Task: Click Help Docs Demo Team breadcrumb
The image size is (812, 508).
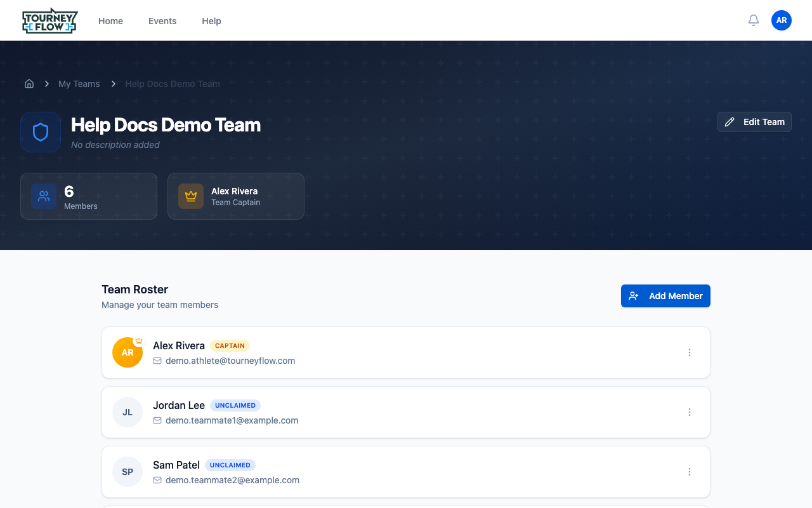Action: click(x=173, y=84)
